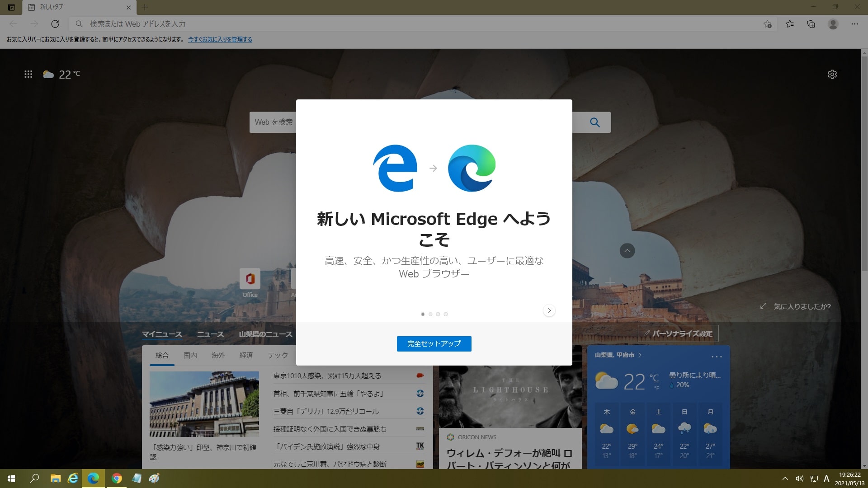
Task: Click 今すぐお気に入りを管理する link
Action: point(220,40)
